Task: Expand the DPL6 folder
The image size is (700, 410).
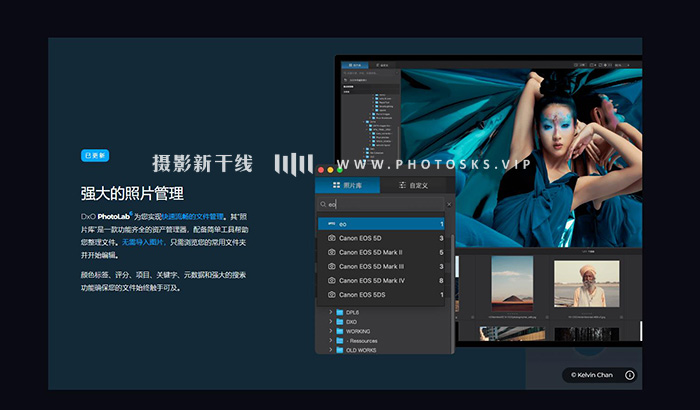Action: pos(330,312)
